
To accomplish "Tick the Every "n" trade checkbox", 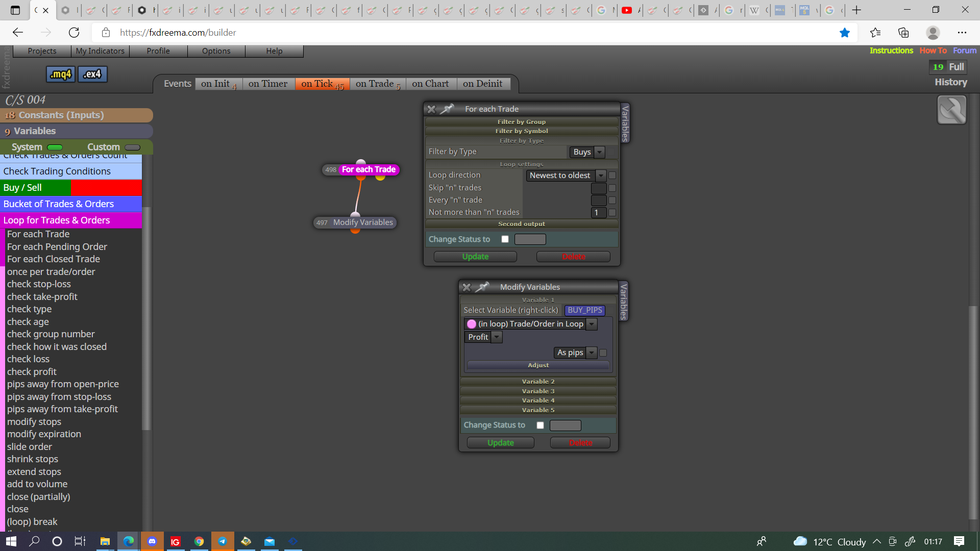I will (612, 201).
